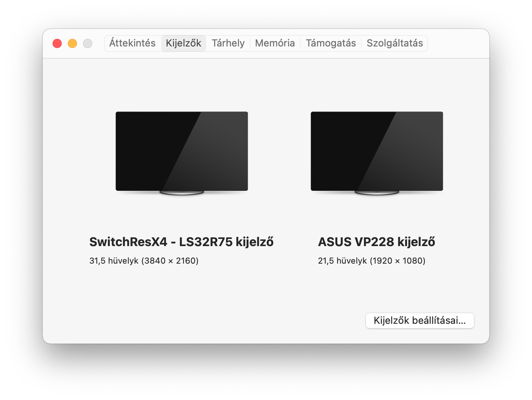Select the ASUS VP228 kijelző title

coord(377,242)
